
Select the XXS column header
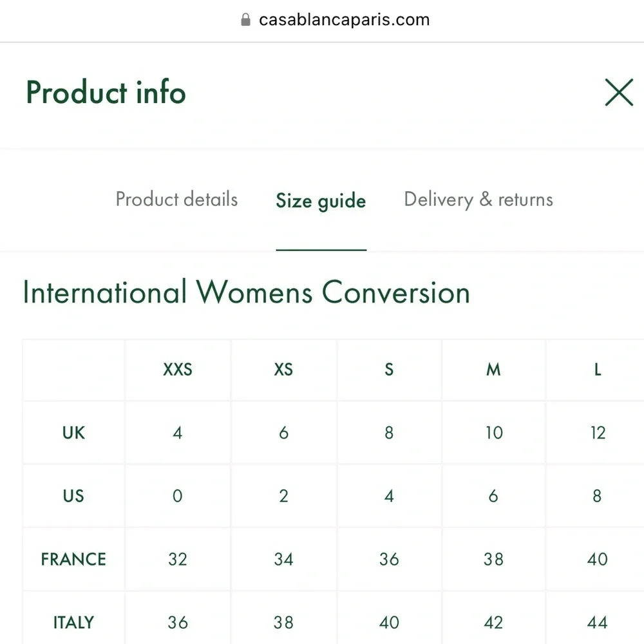click(178, 370)
